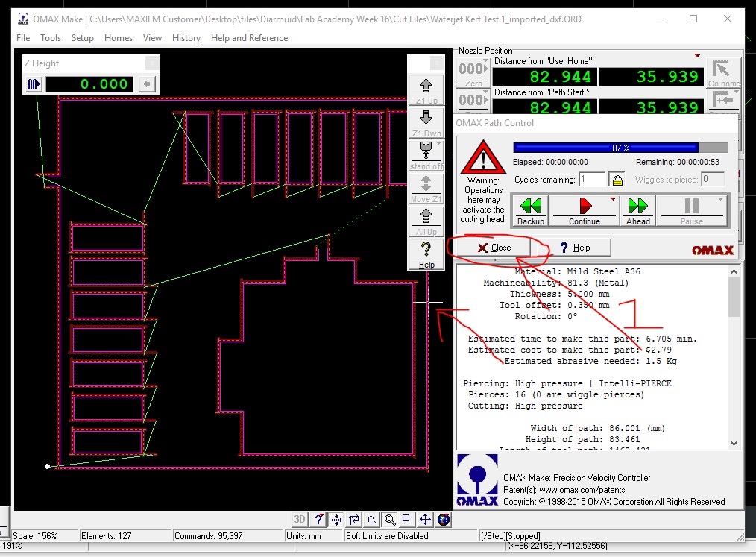
Task: Select the magnifying glass zoom tool
Action: (x=390, y=520)
